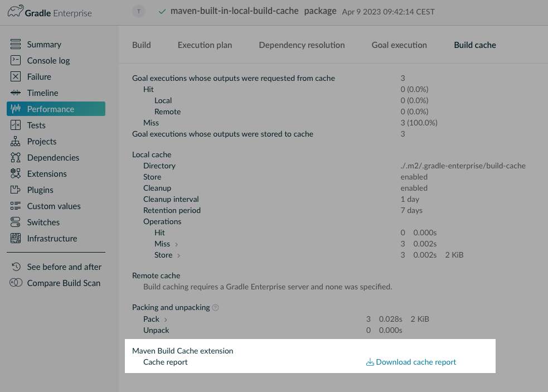The width and height of the screenshot is (548, 392).
Task: Click the user avatar T badge
Action: tap(139, 12)
